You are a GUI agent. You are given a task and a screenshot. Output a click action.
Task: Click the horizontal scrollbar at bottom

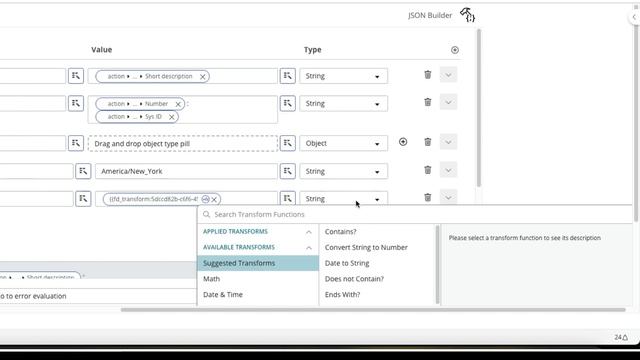373,310
